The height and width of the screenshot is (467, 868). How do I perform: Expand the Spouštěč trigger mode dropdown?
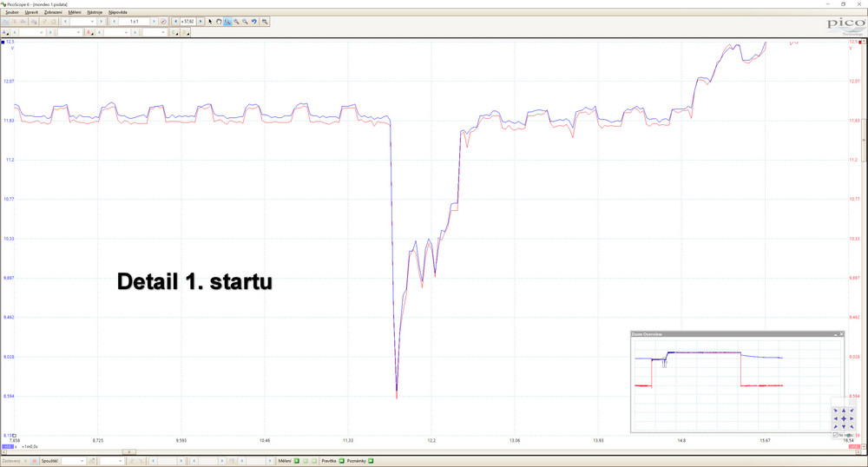[x=73, y=461]
